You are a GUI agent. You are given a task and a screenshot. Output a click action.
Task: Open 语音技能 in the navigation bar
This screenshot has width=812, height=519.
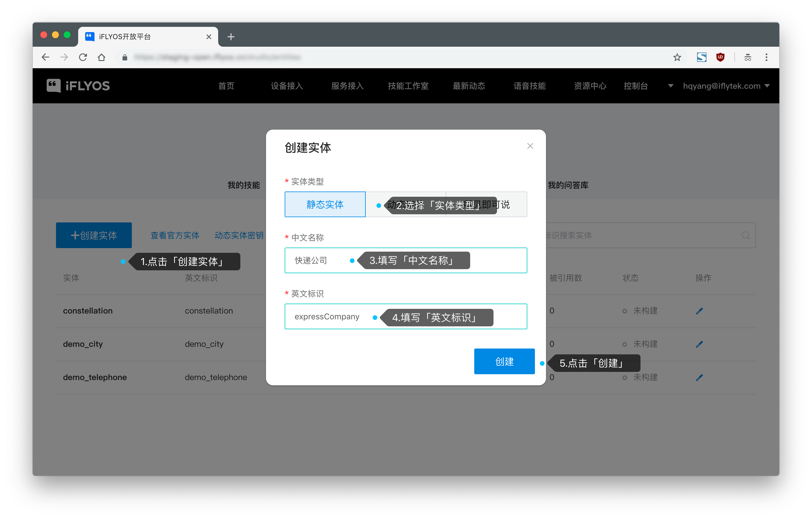[530, 86]
